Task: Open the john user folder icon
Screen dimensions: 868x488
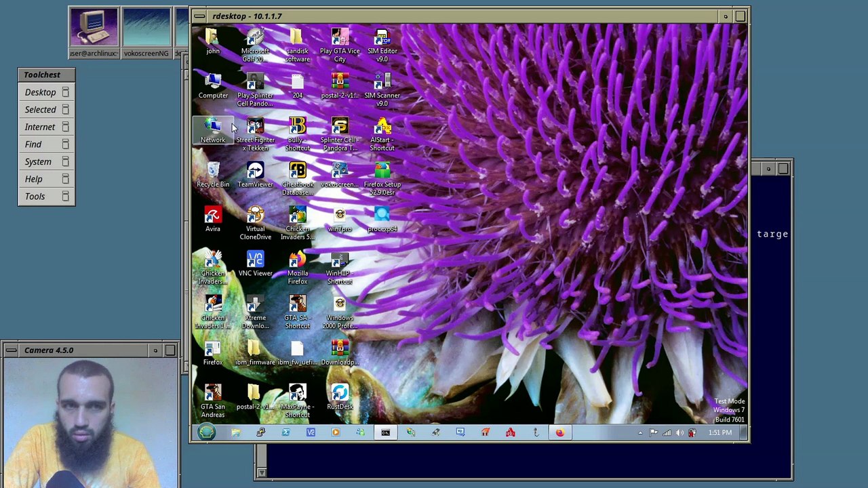Action: click(x=213, y=41)
